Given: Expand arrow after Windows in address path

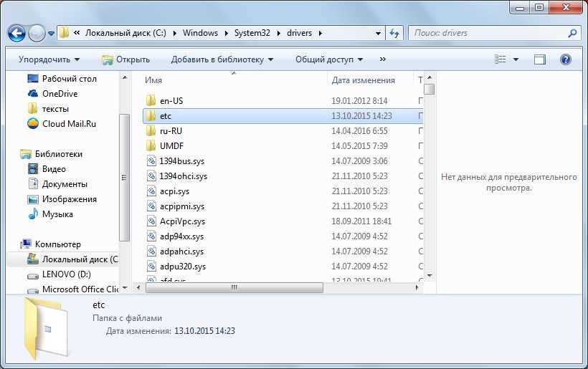Looking at the screenshot, I should tap(227, 34).
